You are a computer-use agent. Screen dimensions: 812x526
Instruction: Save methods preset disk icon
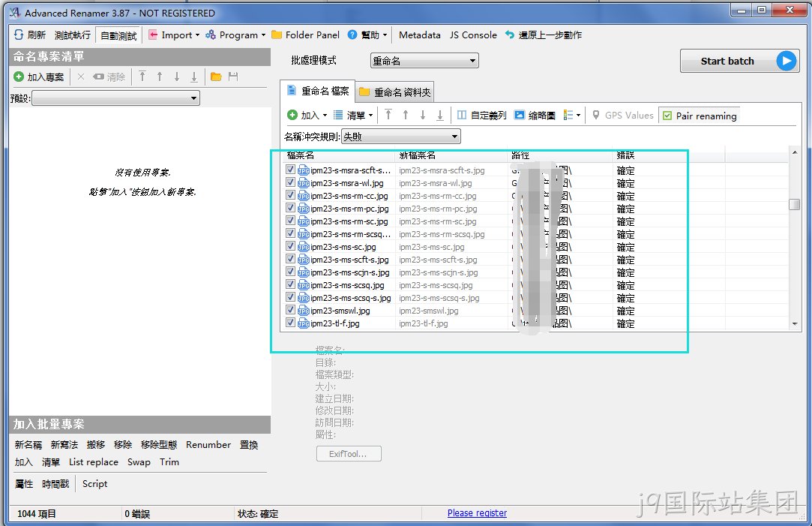point(233,77)
